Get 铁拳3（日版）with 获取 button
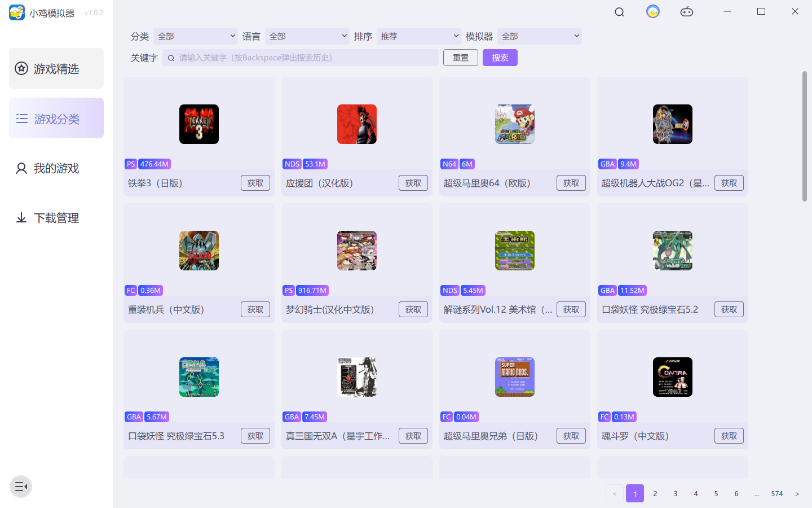Screen dimensions: 812x508 pyautogui.click(x=255, y=183)
